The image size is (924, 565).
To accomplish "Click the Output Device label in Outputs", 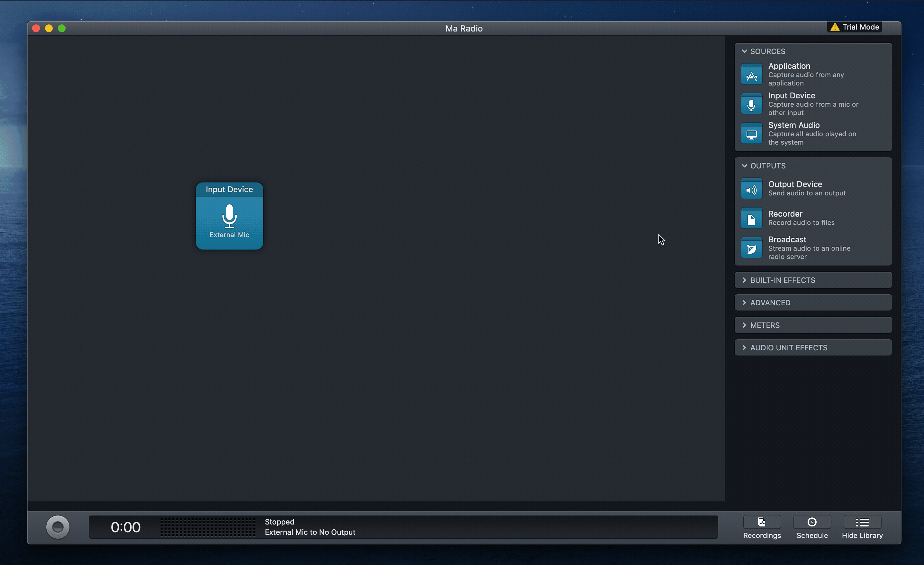I will [x=795, y=184].
